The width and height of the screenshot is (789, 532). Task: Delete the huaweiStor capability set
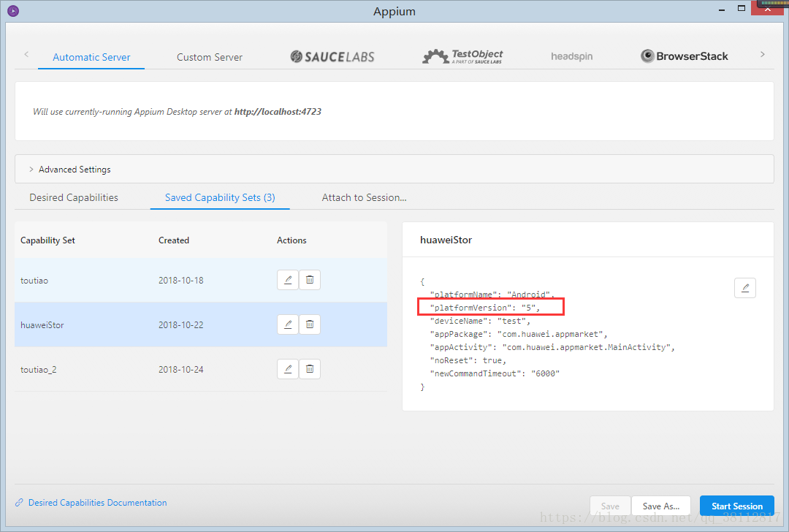click(310, 324)
